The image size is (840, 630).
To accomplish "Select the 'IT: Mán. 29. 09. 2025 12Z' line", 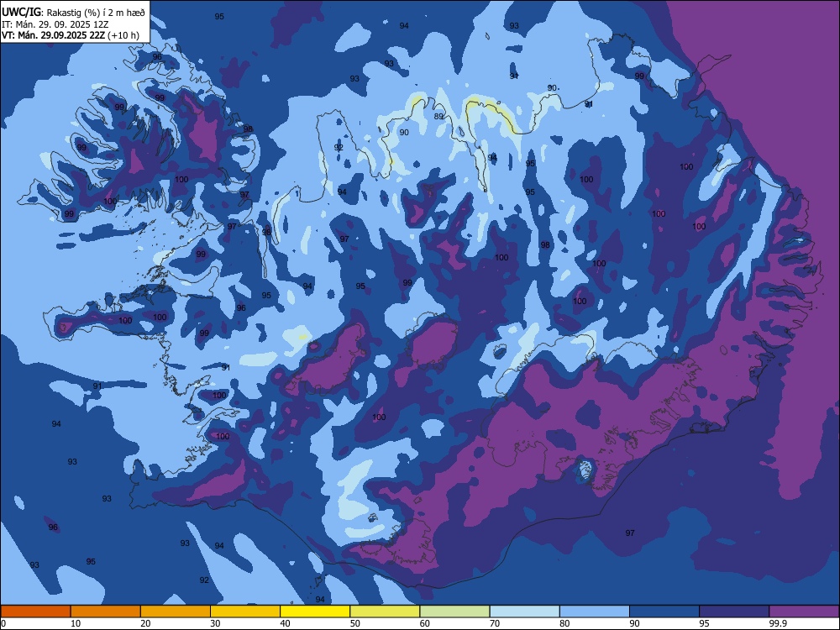I will pos(55,24).
